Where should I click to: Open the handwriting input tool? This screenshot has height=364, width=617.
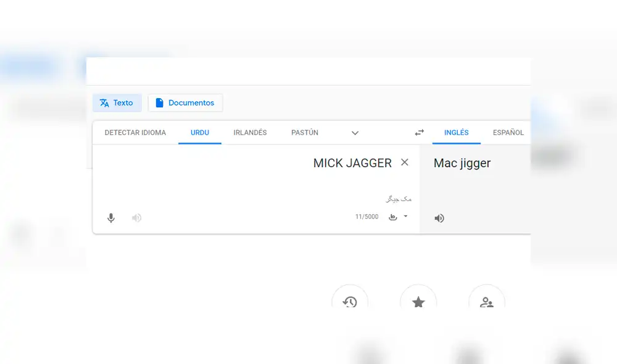393,217
